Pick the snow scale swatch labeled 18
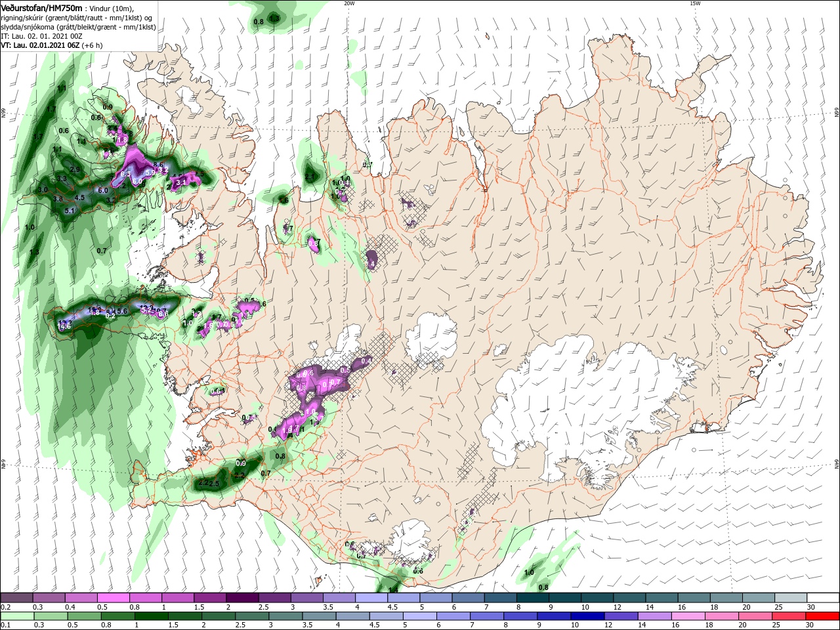 coord(725,598)
